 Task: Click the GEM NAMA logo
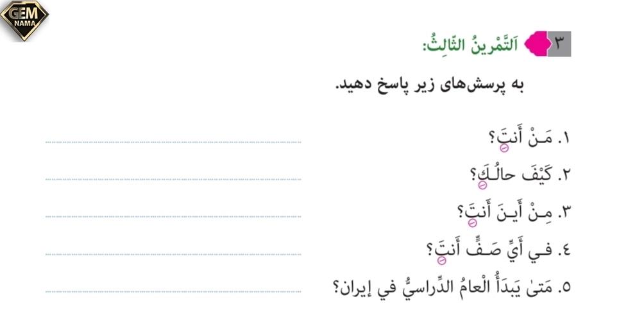click(x=24, y=21)
